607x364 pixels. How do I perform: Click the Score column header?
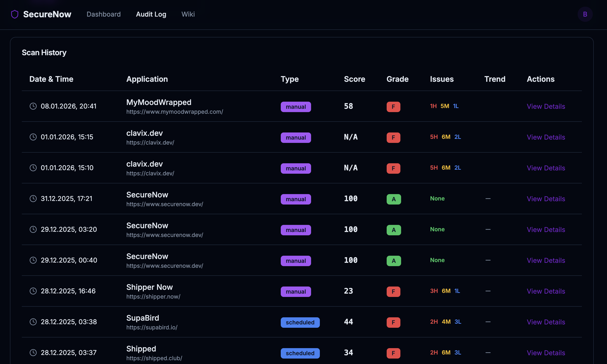pos(354,79)
